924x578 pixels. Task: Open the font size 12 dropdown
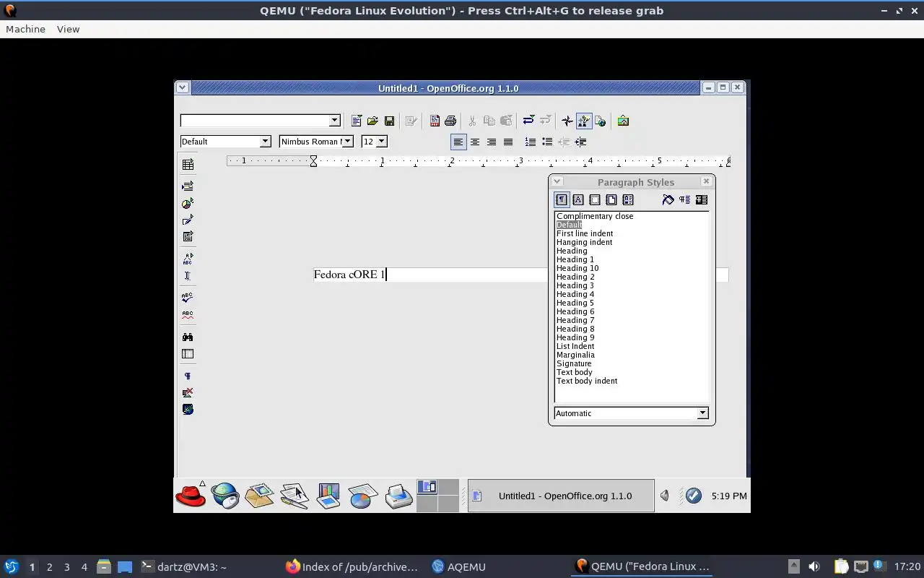tap(382, 142)
